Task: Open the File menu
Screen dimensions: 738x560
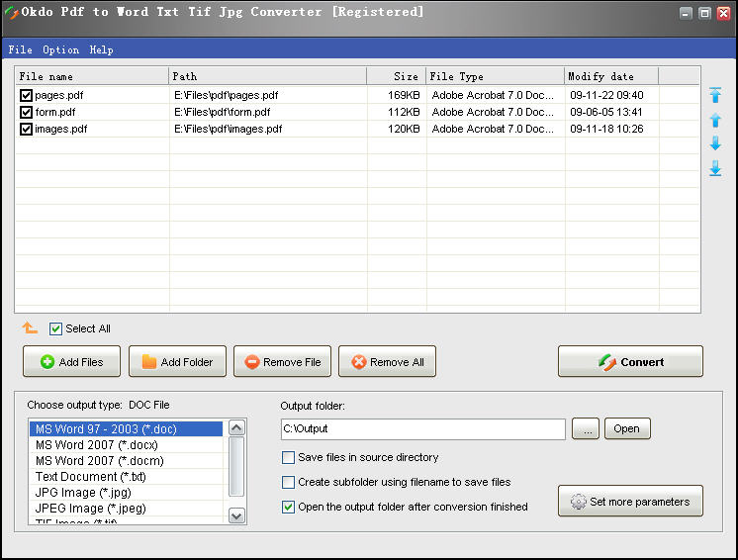Action: [20, 49]
